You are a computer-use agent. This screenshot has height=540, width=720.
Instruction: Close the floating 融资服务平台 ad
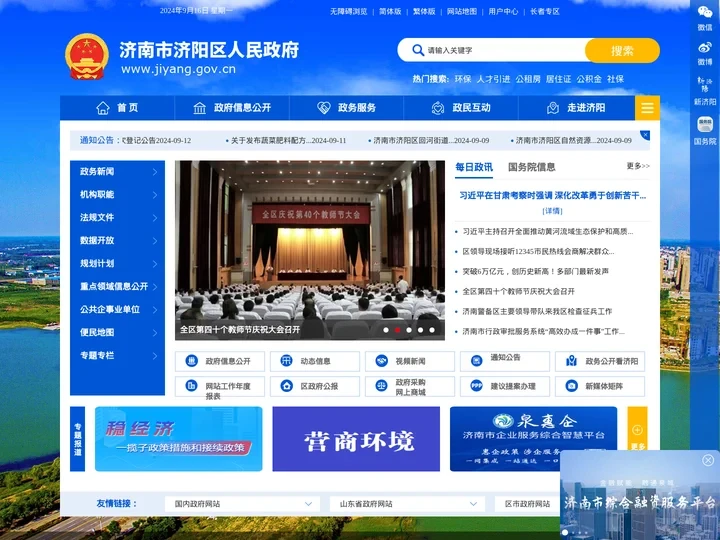[708, 460]
